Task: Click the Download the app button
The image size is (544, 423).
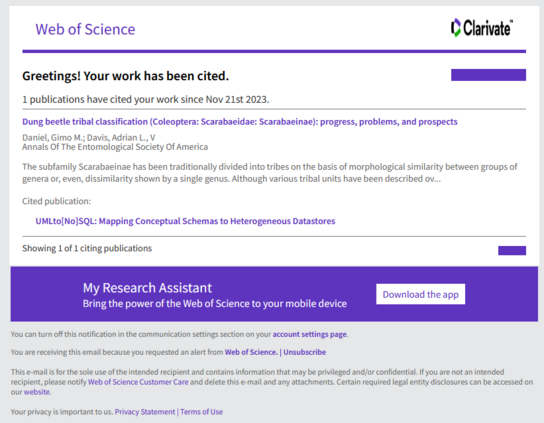Action: [x=420, y=294]
